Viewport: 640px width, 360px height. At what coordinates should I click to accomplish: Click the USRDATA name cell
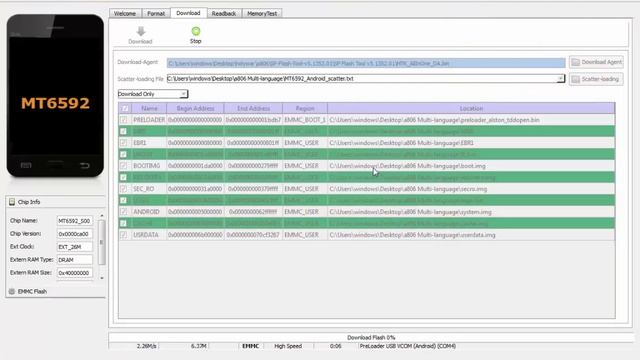[x=149, y=235]
